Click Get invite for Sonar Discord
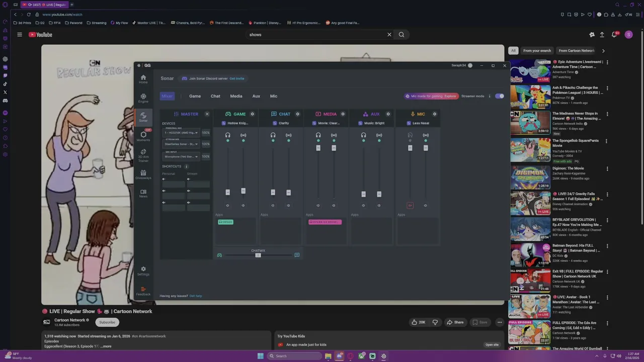The image size is (644, 362). click(236, 78)
